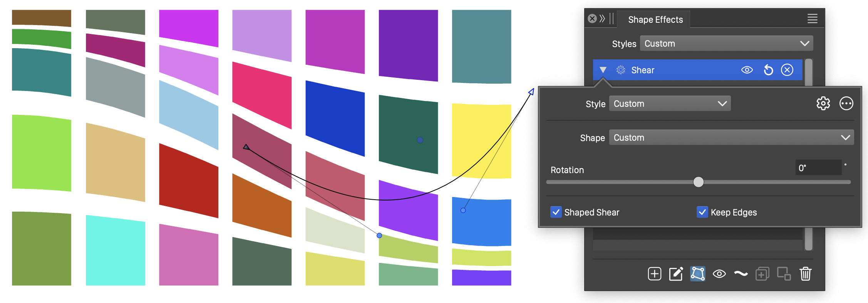Click the double-chevron collapse panel button
The image size is (868, 303).
point(602,19)
